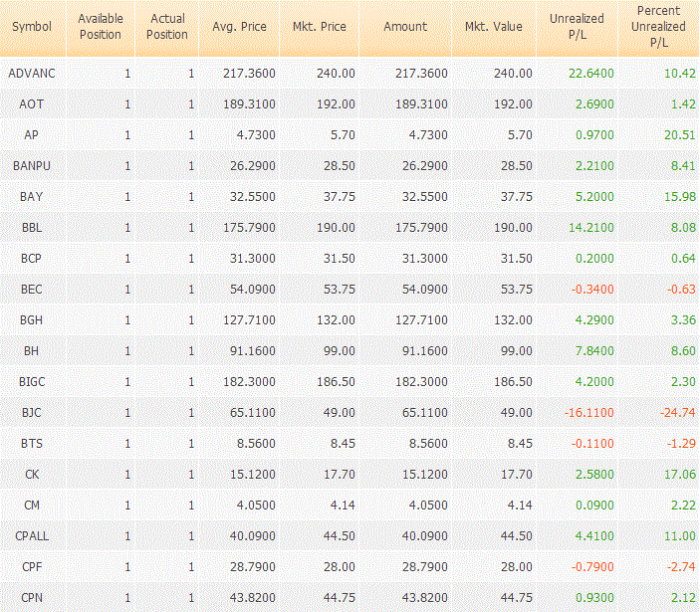Click BIGC market price 186.50
This screenshot has width=700, height=612.
(x=337, y=382)
